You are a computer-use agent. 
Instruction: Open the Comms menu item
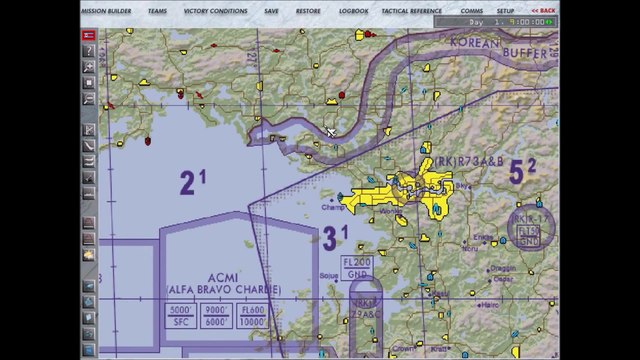tap(471, 11)
